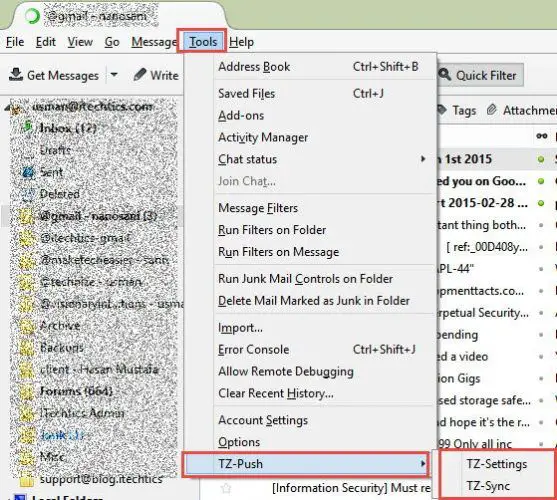
Task: Filter by Attachment paperclip icon
Action: pos(491,110)
